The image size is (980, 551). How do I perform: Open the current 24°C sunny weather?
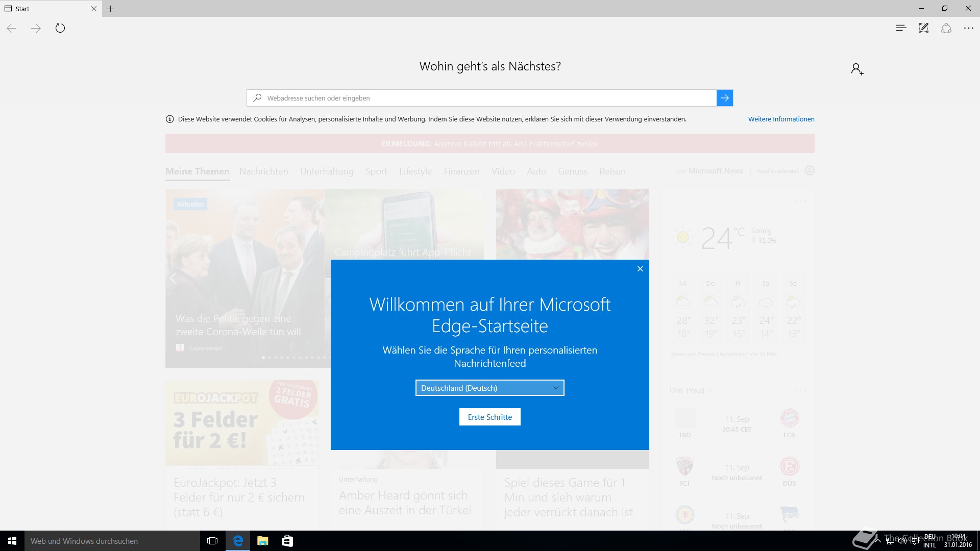pos(723,238)
